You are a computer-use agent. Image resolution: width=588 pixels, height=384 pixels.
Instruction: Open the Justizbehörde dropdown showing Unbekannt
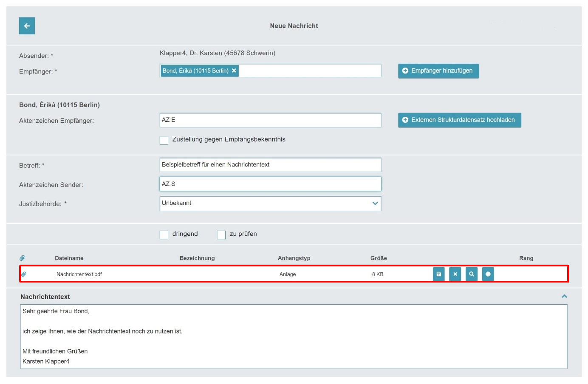270,203
